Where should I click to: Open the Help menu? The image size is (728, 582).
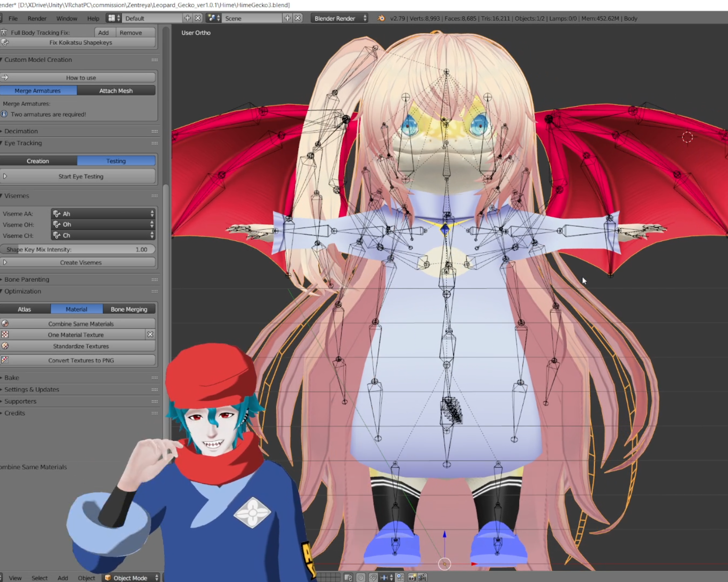click(x=93, y=18)
